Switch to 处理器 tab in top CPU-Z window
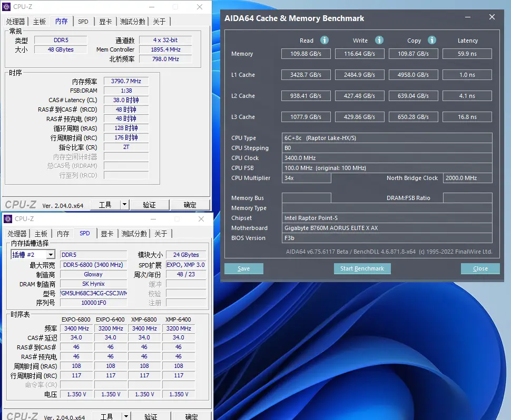 [16, 22]
